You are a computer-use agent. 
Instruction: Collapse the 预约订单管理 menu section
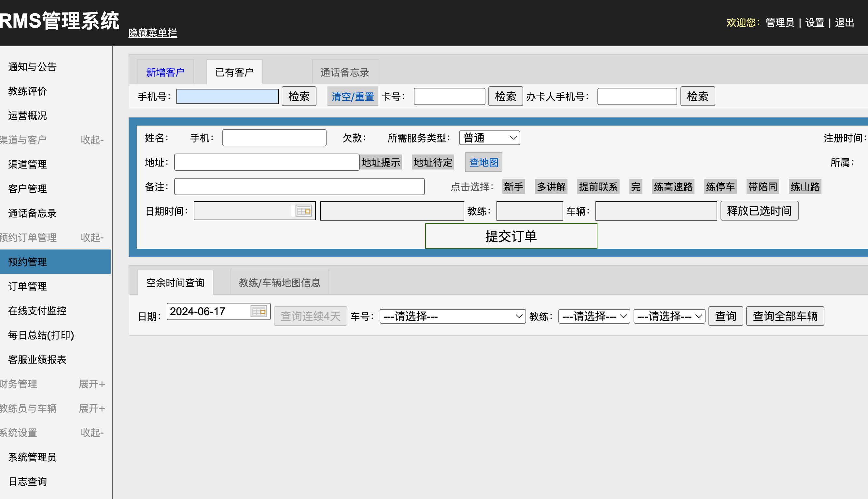[x=92, y=237]
